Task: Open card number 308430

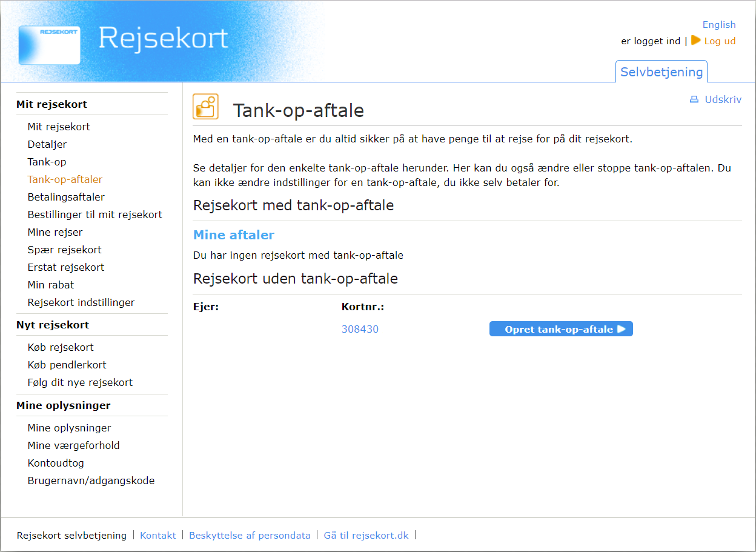Action: (360, 330)
